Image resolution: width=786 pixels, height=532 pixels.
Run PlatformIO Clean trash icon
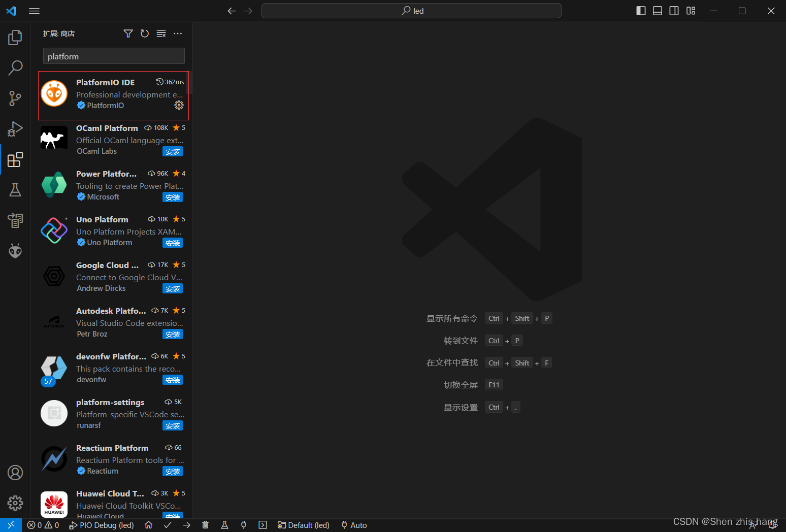206,525
